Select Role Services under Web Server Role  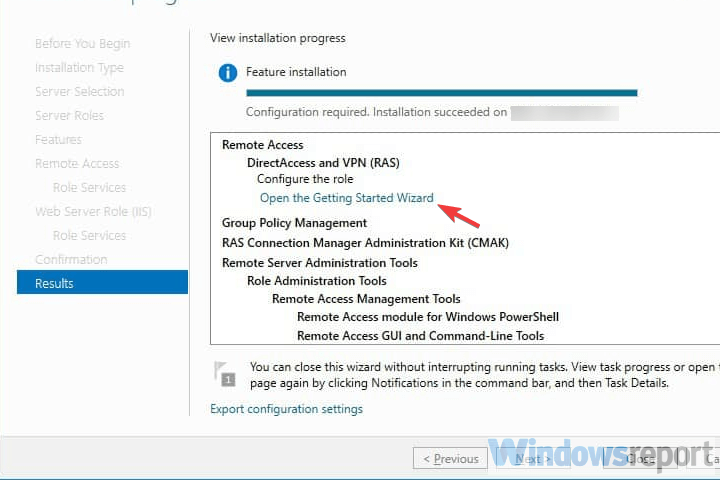[90, 235]
